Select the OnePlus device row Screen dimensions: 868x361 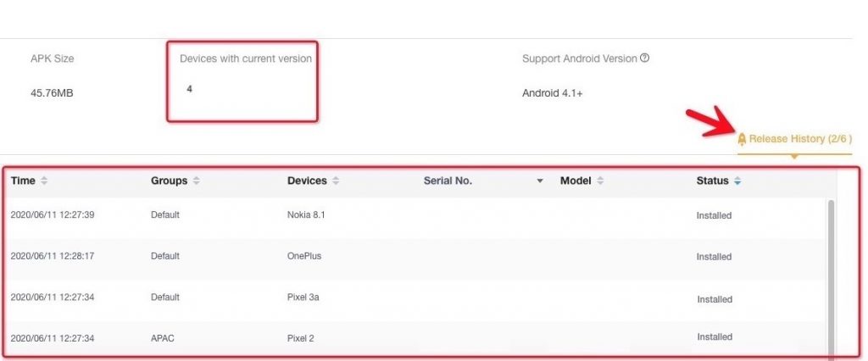click(x=416, y=257)
